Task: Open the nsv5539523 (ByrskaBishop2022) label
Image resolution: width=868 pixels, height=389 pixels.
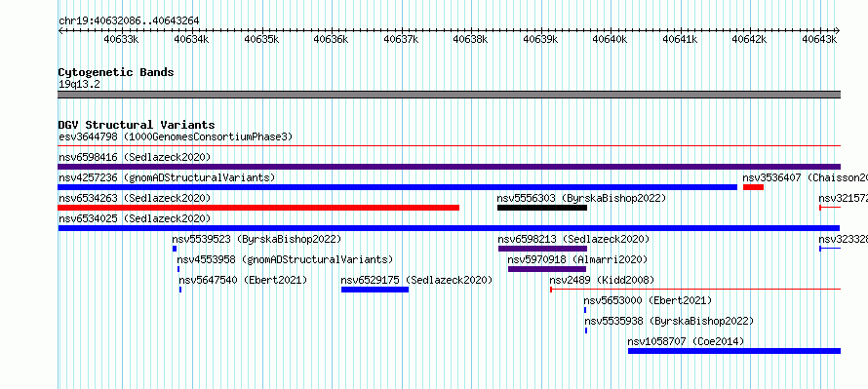Action: click(256, 239)
